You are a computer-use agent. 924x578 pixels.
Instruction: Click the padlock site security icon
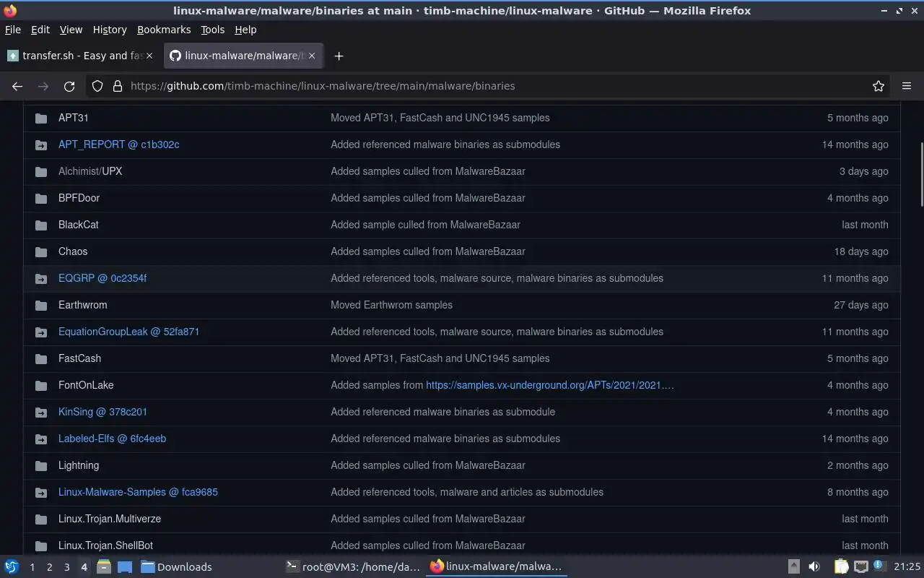[118, 86]
